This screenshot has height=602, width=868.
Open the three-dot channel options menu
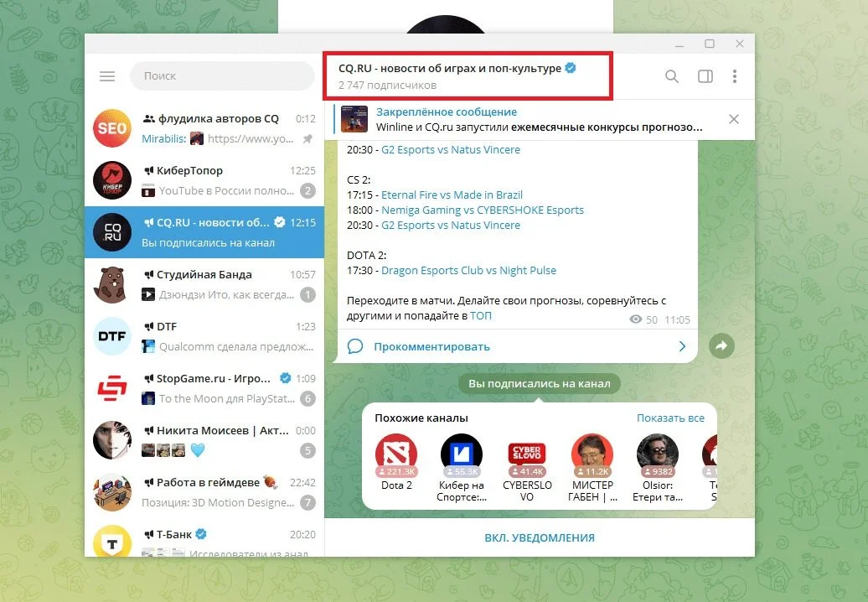(735, 76)
